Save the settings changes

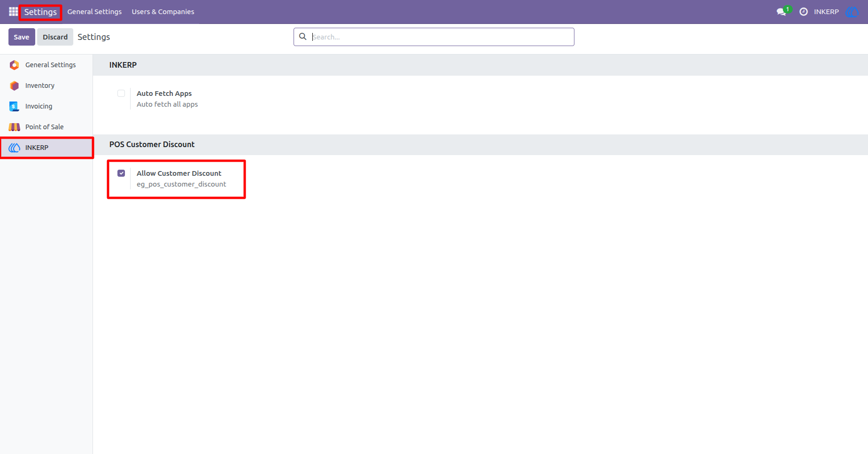(22, 37)
